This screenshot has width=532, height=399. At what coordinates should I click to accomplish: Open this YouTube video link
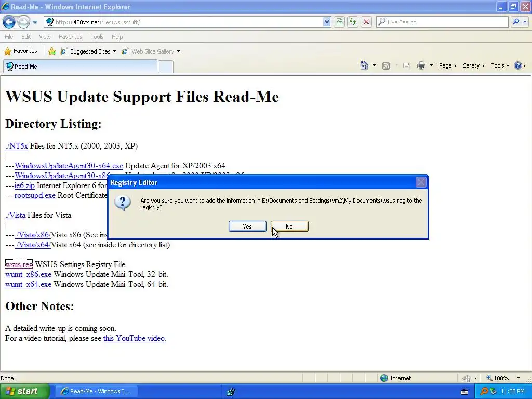click(x=134, y=338)
